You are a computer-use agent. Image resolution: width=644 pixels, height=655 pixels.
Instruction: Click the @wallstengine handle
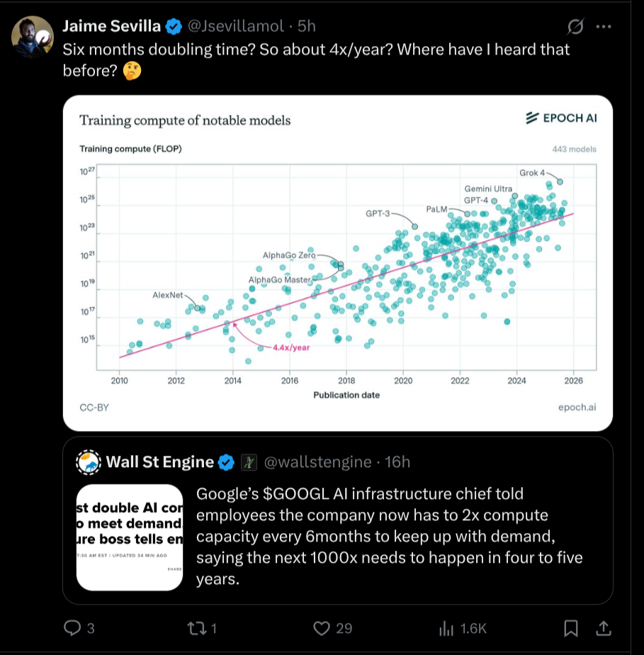(x=317, y=462)
